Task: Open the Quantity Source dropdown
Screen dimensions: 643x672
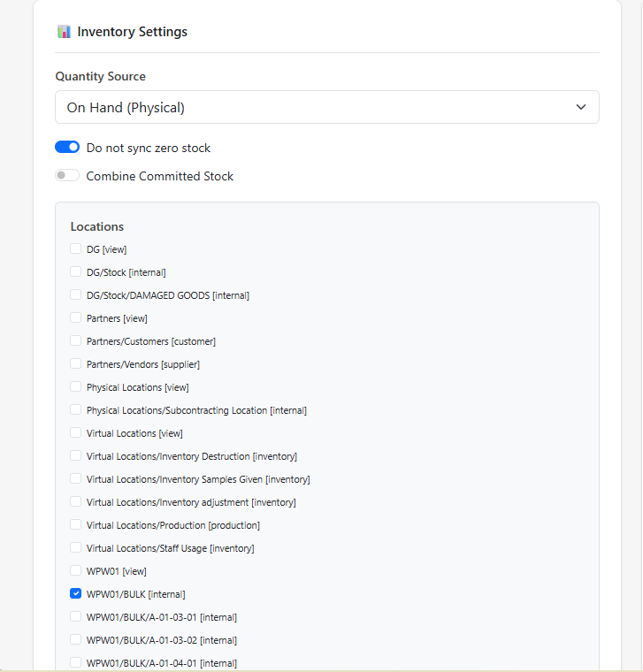Action: click(x=326, y=107)
